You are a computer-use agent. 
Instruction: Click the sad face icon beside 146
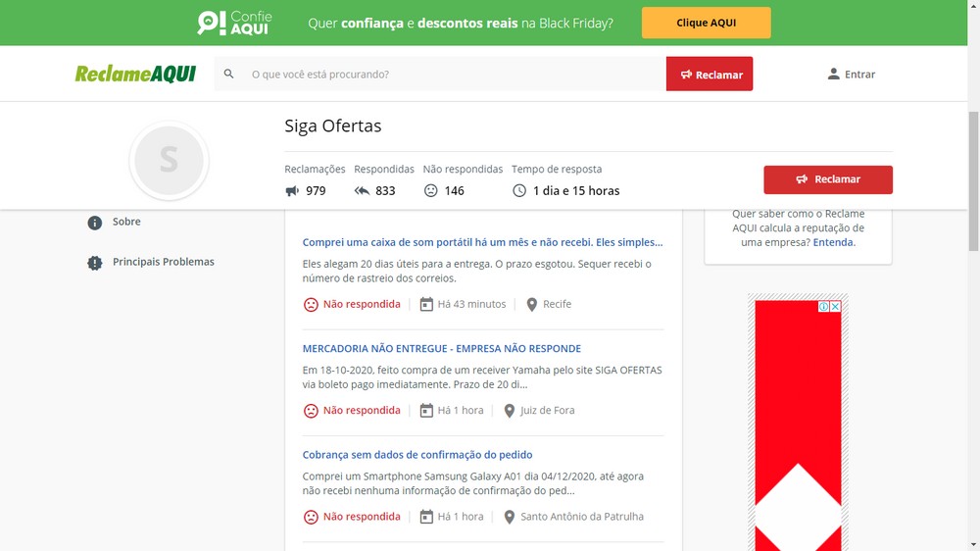[x=430, y=191]
